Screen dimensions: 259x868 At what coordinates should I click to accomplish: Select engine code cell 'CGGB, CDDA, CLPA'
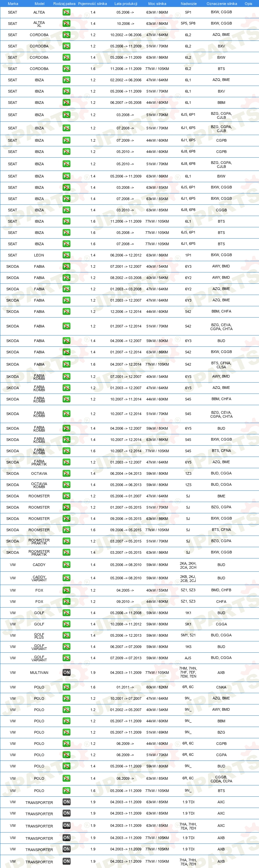click(x=221, y=779)
